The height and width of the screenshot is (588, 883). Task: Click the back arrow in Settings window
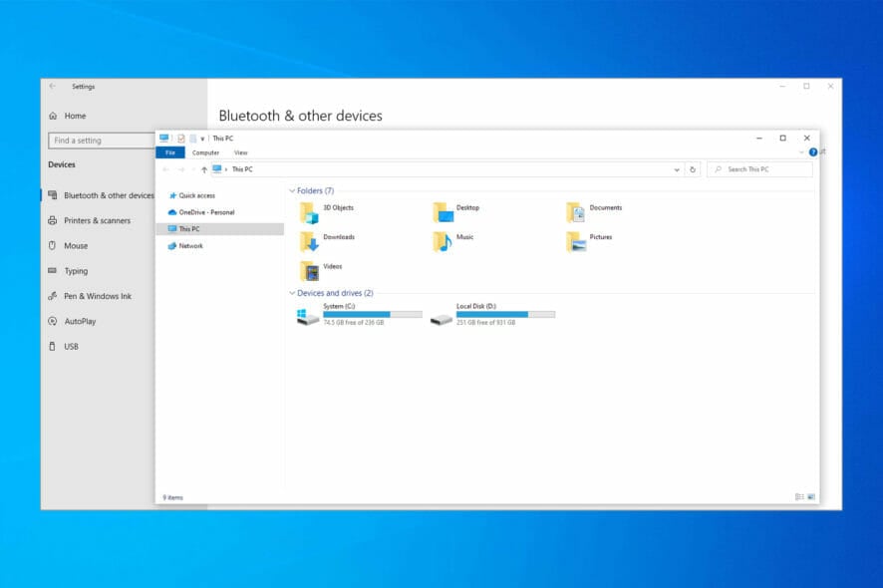[53, 86]
